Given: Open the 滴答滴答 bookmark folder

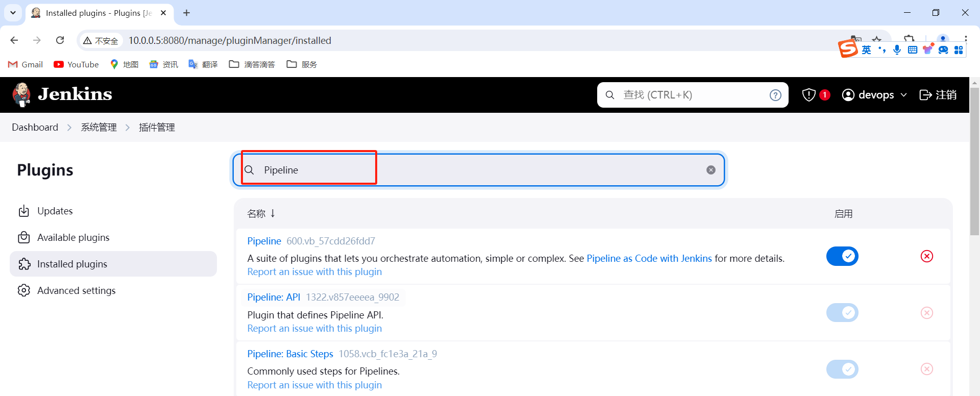Looking at the screenshot, I should (252, 64).
